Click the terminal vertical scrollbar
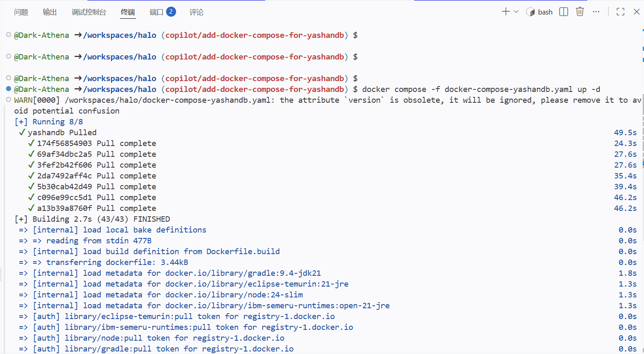This screenshot has height=354, width=644. (x=642, y=166)
